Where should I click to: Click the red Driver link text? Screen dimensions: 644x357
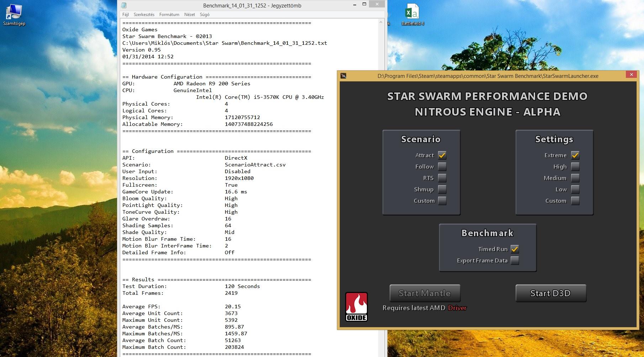(457, 308)
